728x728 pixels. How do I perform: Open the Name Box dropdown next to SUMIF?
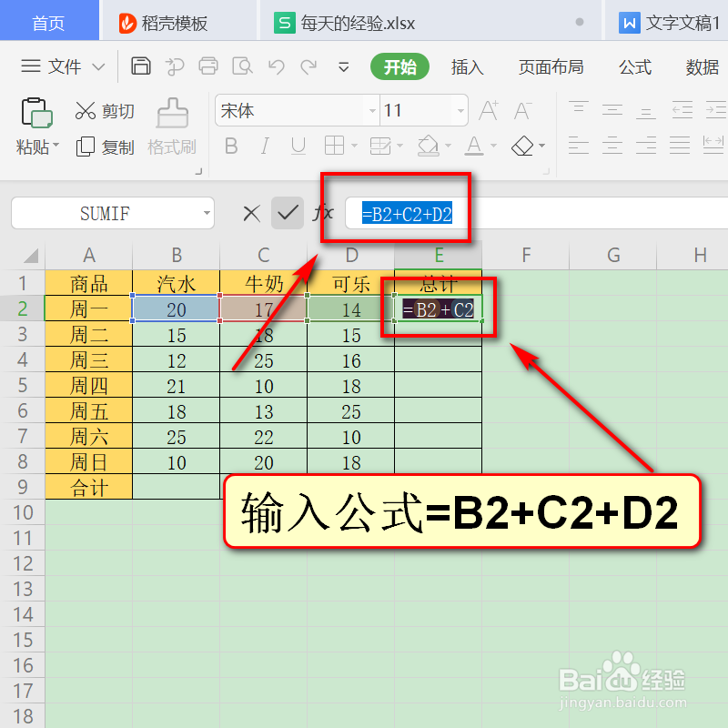[x=206, y=213]
